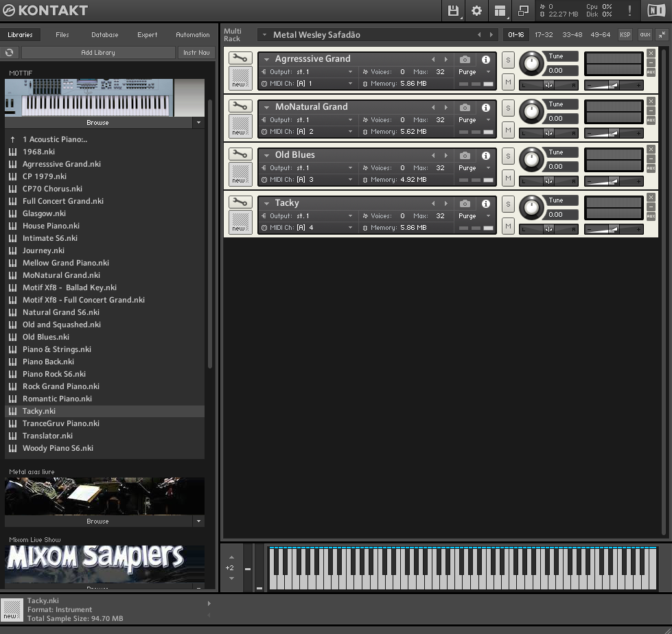This screenshot has width=672, height=634.
Task: Open the Tacky instrument name dropdown
Action: point(266,204)
